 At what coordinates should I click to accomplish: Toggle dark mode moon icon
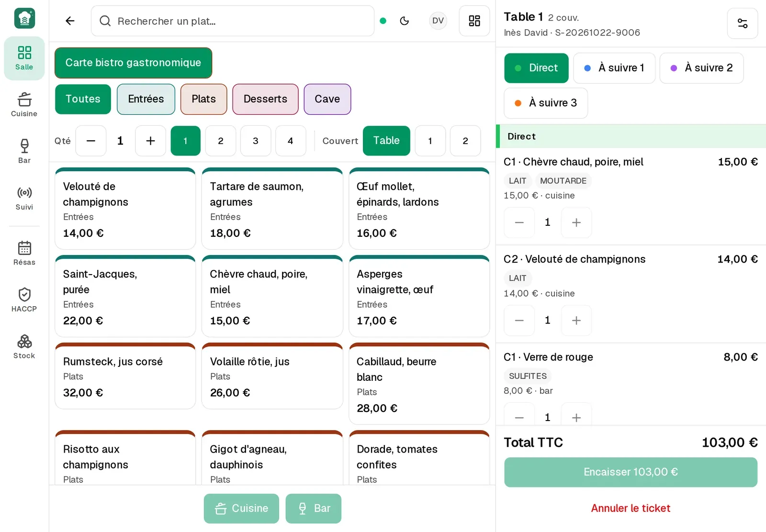[405, 21]
